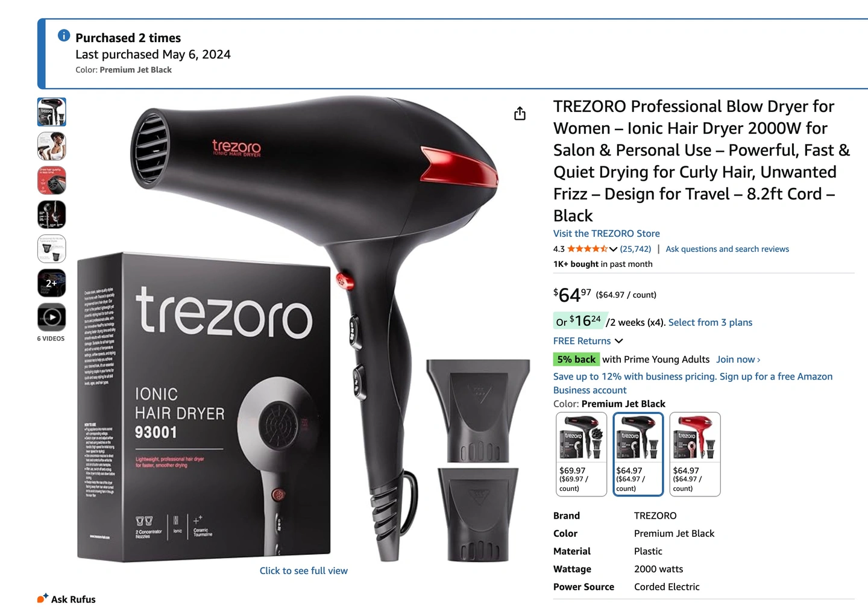
Task: View the woman drying hair thumbnail
Action: pyautogui.click(x=52, y=146)
